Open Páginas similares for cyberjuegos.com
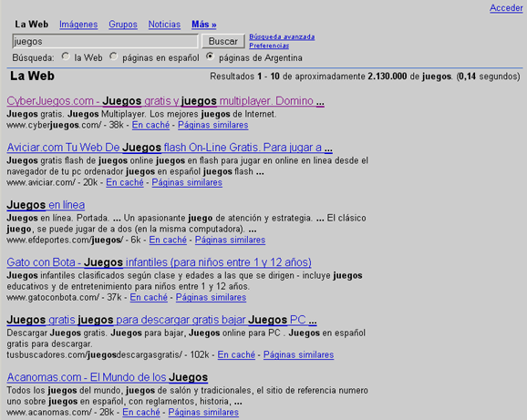 (213, 125)
